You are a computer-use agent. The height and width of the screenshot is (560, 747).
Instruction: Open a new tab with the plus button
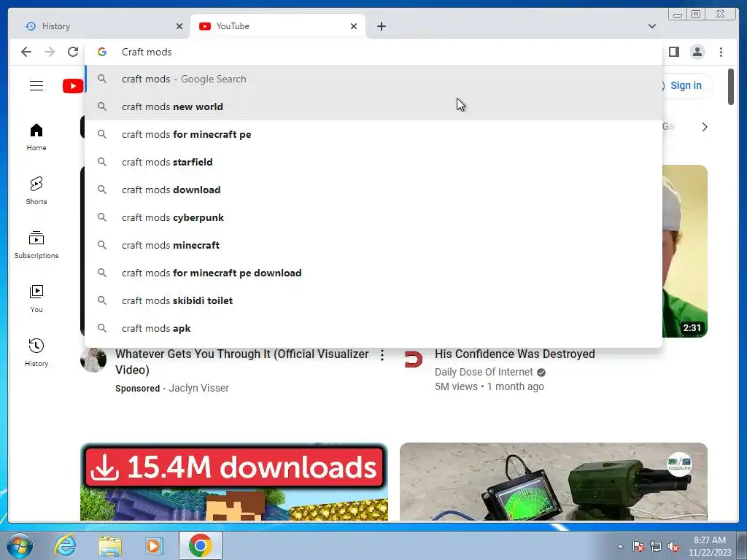pos(381,26)
